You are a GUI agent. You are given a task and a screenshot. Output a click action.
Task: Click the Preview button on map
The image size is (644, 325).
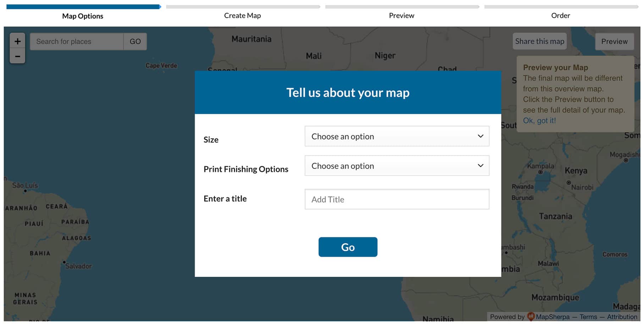[x=614, y=42]
